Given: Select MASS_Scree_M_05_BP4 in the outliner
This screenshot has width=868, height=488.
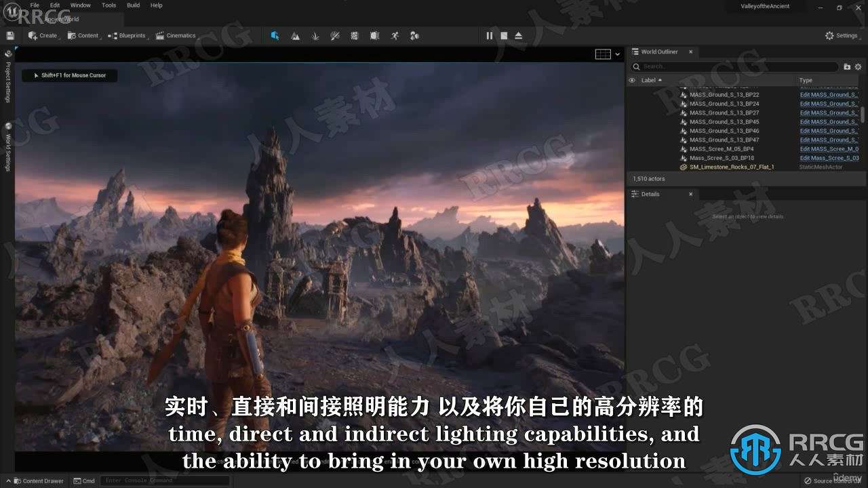Looking at the screenshot, I should [722, 149].
